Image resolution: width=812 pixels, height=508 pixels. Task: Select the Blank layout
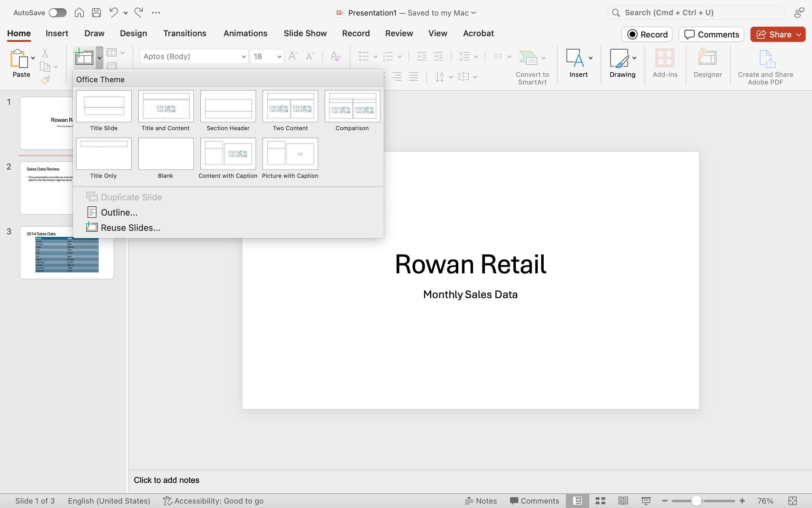pyautogui.click(x=166, y=158)
